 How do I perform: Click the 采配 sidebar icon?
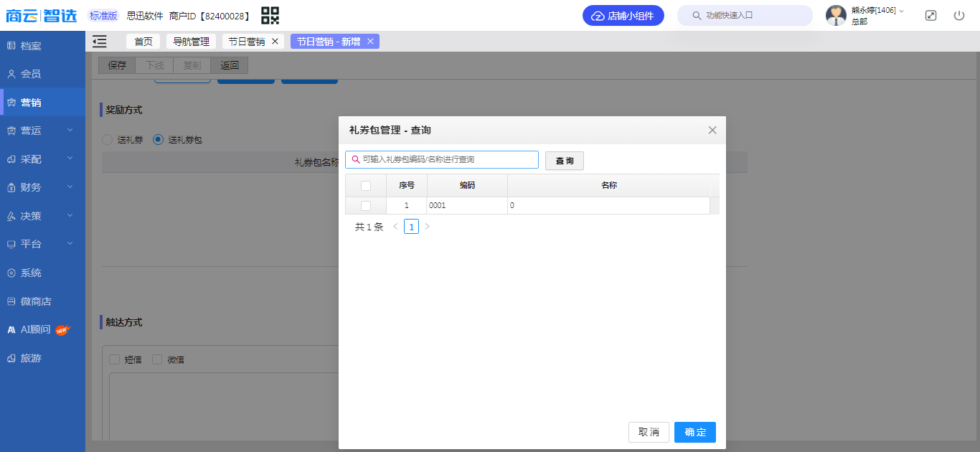(x=11, y=159)
